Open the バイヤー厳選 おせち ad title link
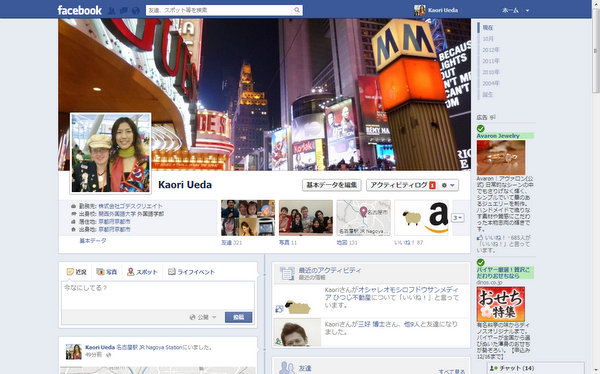Screen dimensions: 600x374 (x=503, y=273)
